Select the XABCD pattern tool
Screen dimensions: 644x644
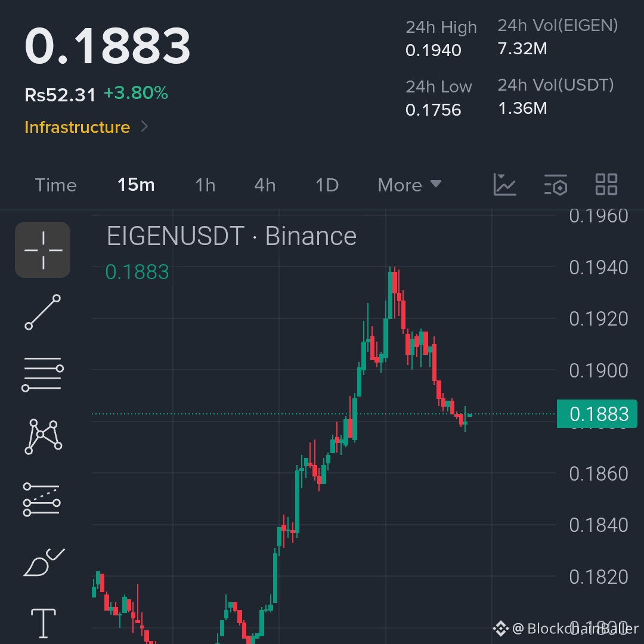pos(43,436)
